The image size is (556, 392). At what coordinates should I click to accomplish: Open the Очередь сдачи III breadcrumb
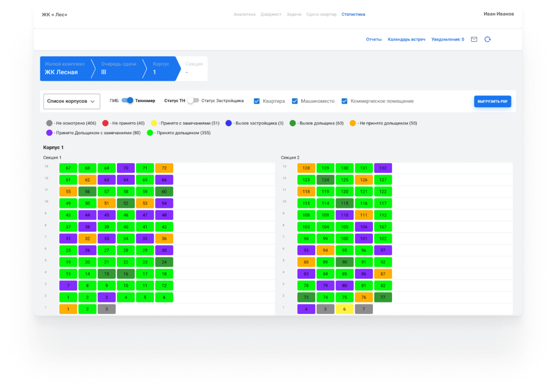119,68
